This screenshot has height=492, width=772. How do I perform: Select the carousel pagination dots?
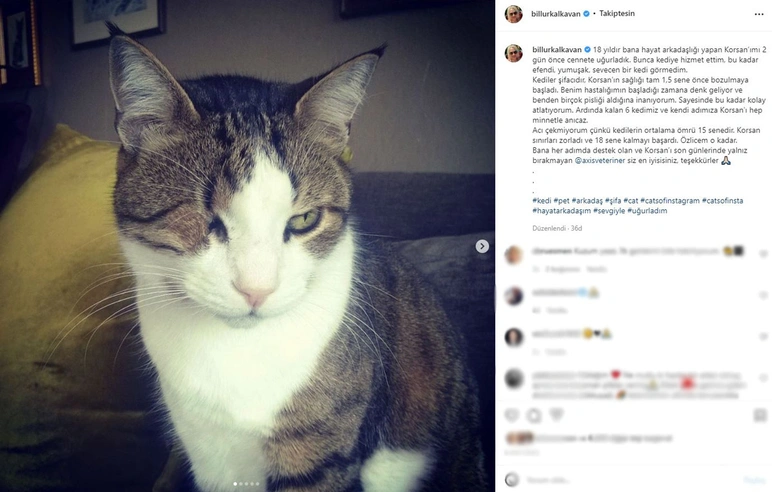pyautogui.click(x=246, y=484)
